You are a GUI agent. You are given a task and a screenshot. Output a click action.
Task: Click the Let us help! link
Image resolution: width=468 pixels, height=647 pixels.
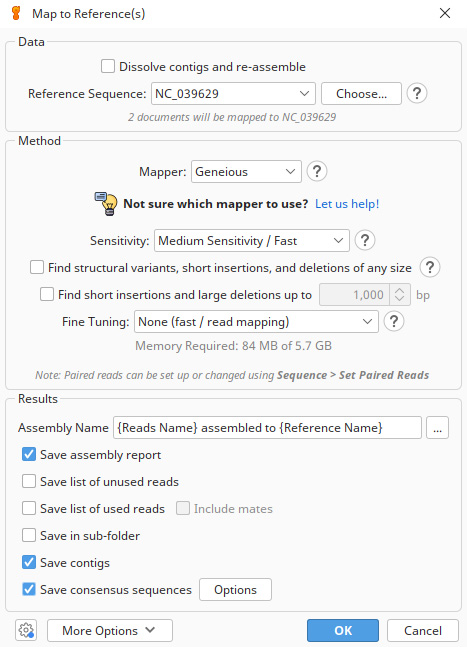click(347, 204)
